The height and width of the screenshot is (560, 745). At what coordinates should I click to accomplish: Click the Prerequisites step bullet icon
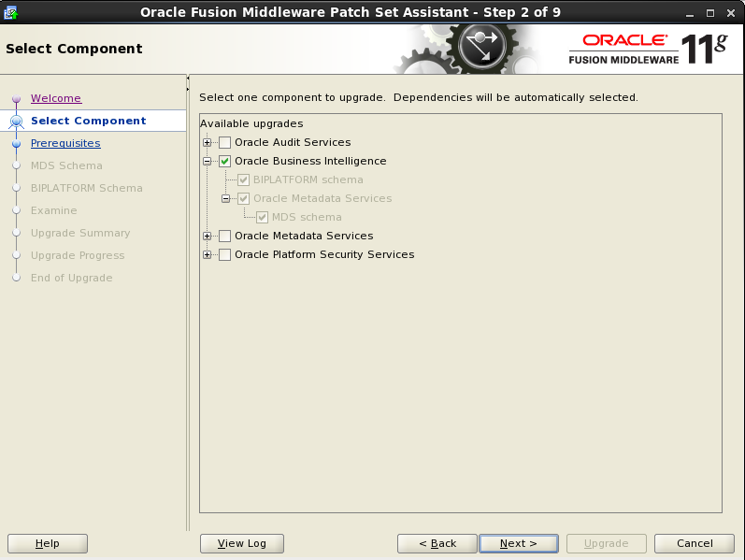(x=16, y=144)
